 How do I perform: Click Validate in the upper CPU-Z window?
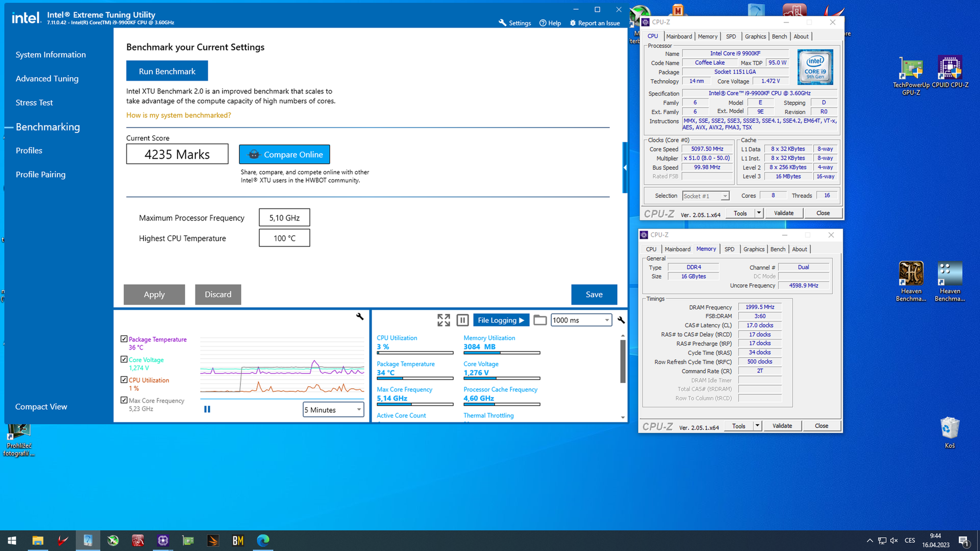[x=783, y=213]
